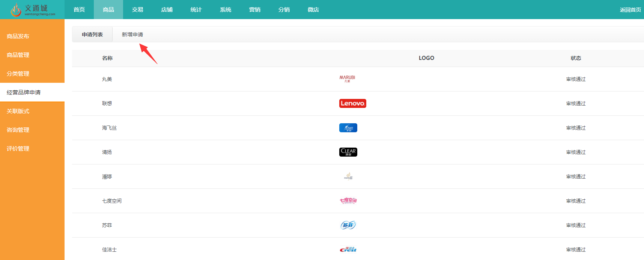Click 审核通过 status in the 丸美 row

[x=576, y=79]
